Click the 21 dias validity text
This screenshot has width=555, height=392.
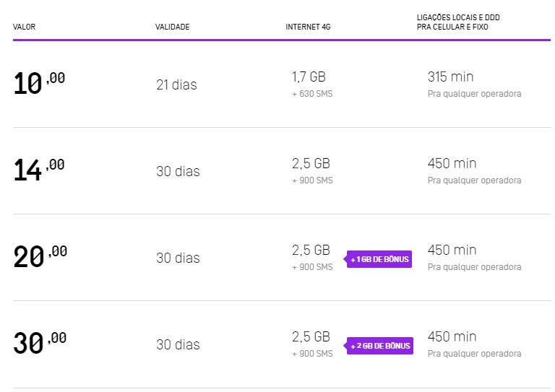tap(176, 85)
